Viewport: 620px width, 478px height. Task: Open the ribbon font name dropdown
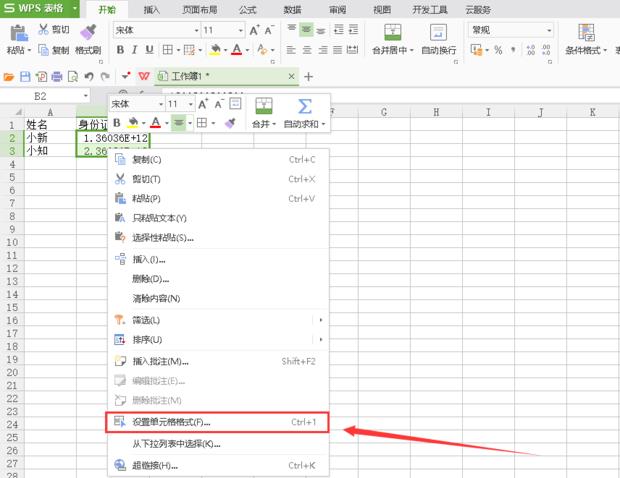194,30
